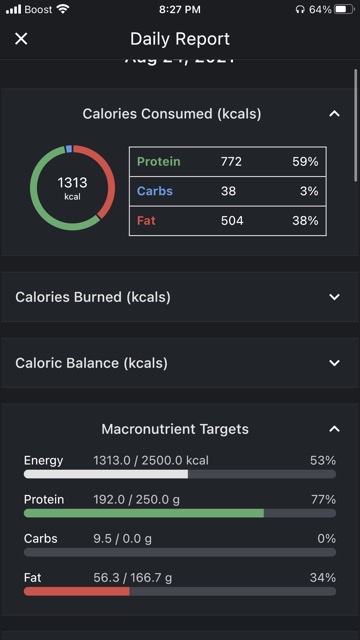Tap the green Protein progress bar
This screenshot has width=360, height=640.
coord(180,513)
